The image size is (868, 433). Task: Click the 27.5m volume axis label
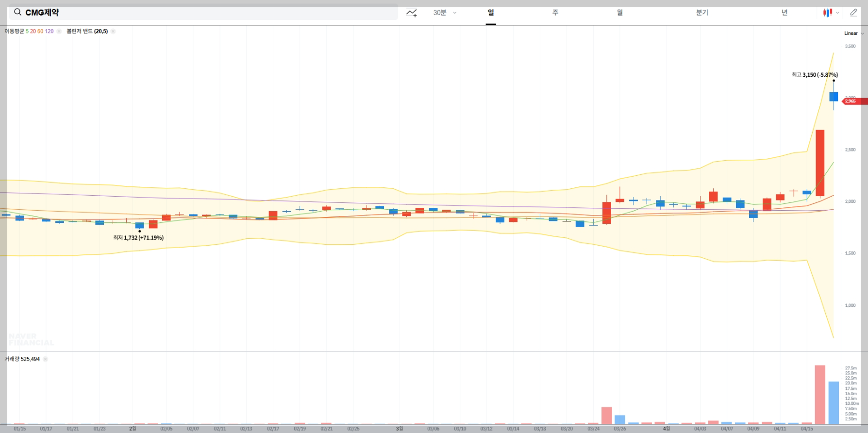[851, 368]
